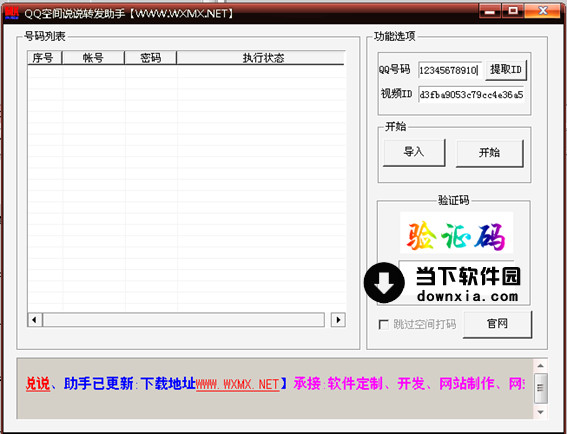The width and height of the screenshot is (567, 434).
Task: Click the magenta 网站制作 text
Action: tap(466, 384)
